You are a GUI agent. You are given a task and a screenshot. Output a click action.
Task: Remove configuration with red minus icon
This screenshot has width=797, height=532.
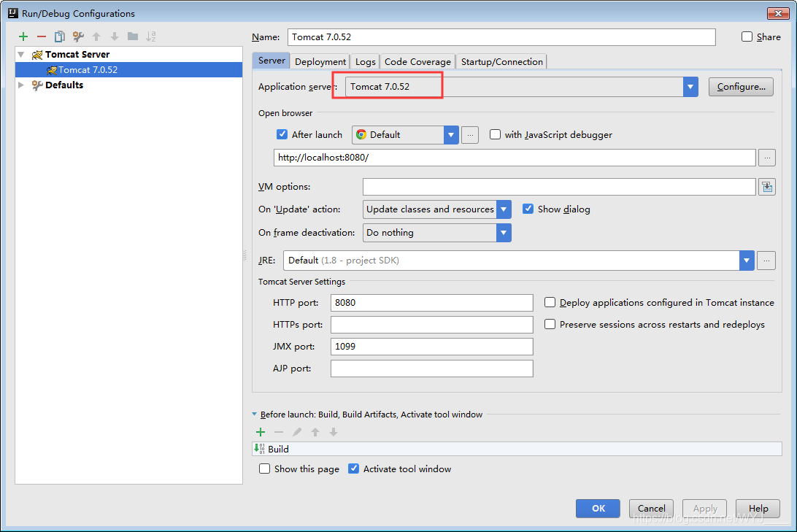point(42,36)
